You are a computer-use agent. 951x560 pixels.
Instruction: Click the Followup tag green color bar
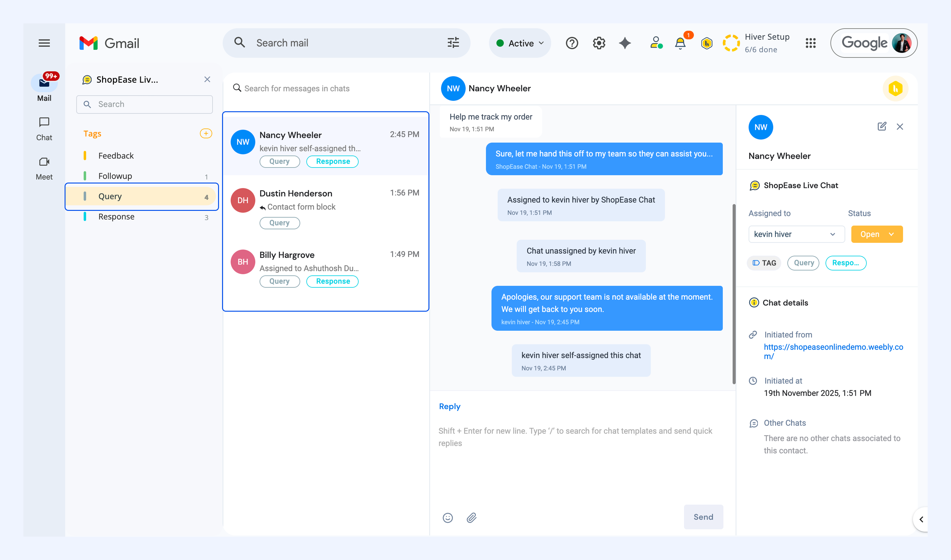[x=85, y=176]
